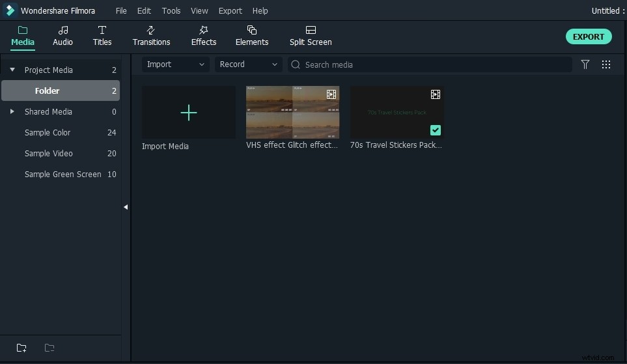The image size is (627, 364).
Task: Expand the Shared Media tree
Action: click(x=12, y=111)
